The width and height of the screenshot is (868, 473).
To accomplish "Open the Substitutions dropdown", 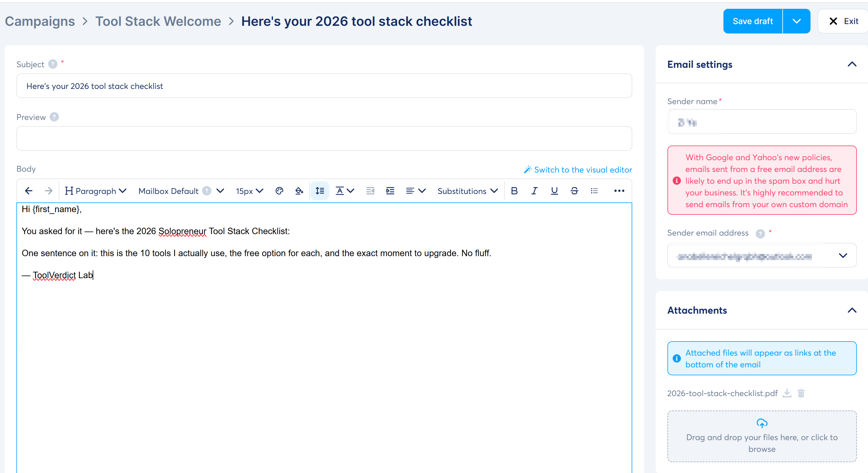I will (x=468, y=191).
